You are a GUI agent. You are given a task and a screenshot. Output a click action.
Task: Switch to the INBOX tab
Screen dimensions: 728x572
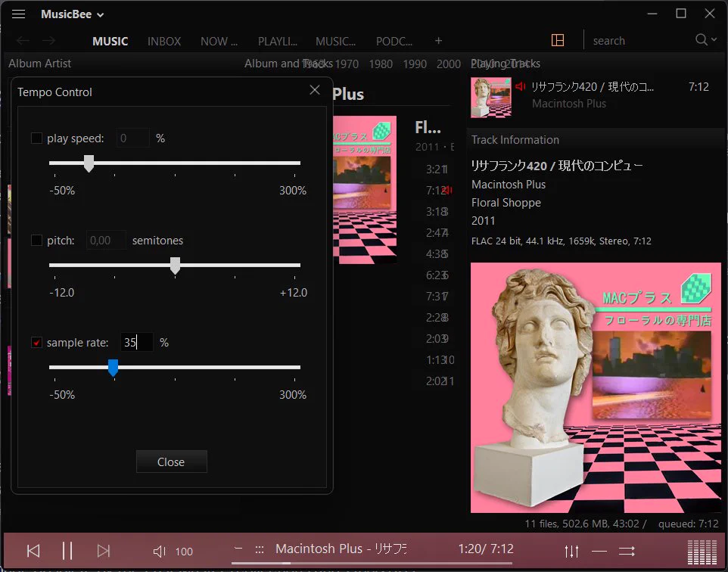pyautogui.click(x=164, y=42)
